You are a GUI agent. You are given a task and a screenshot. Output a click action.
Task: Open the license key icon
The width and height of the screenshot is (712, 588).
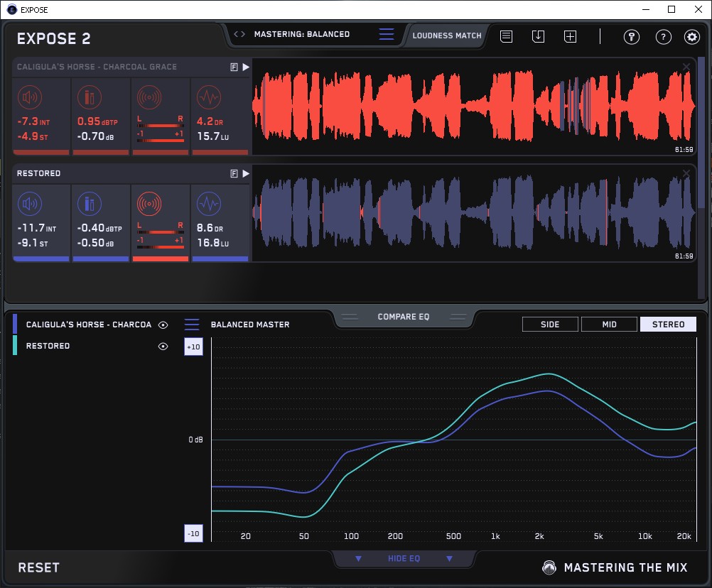631,37
